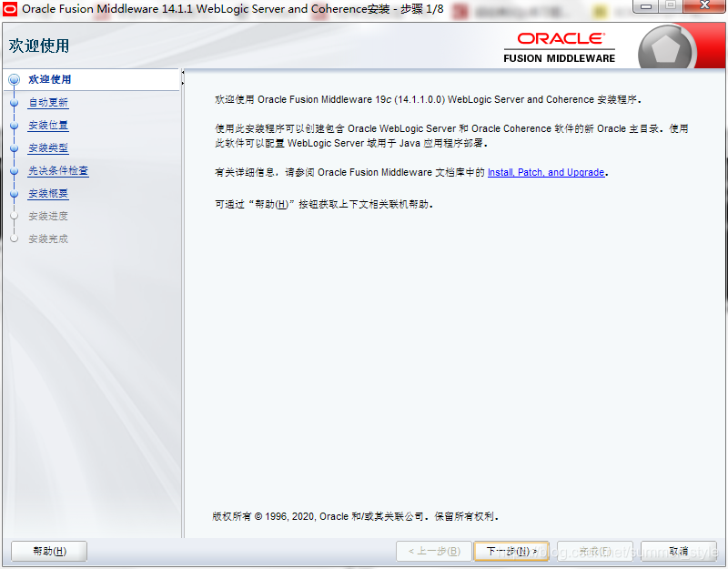This screenshot has width=728, height=569.
Task: Click the 自动更新 step bullet icon
Action: click(x=15, y=103)
